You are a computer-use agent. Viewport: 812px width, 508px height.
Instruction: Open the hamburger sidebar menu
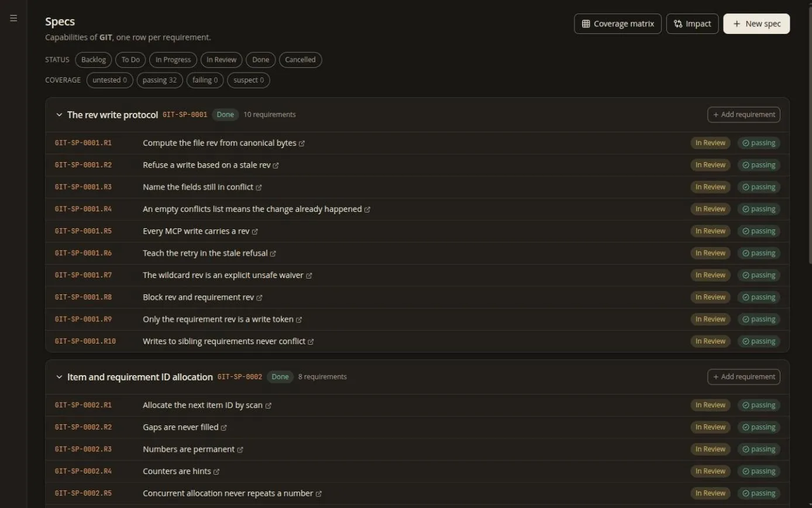[13, 18]
